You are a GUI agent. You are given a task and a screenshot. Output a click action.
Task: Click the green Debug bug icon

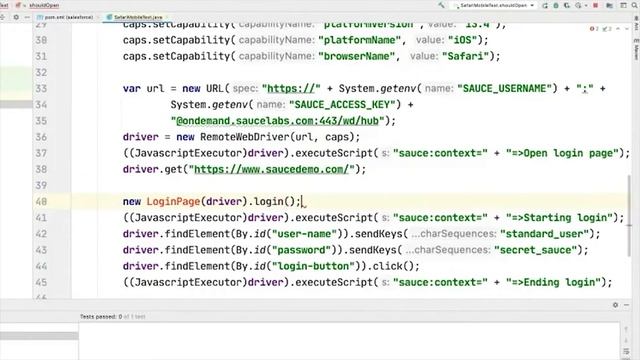(556, 5)
